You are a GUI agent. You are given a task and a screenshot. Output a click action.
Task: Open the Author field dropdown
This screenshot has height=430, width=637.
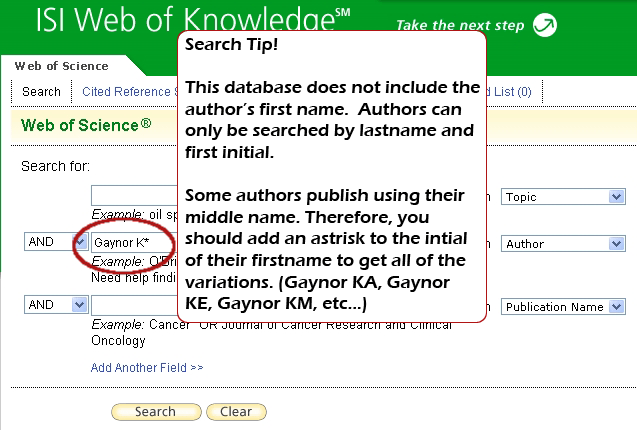pos(563,243)
